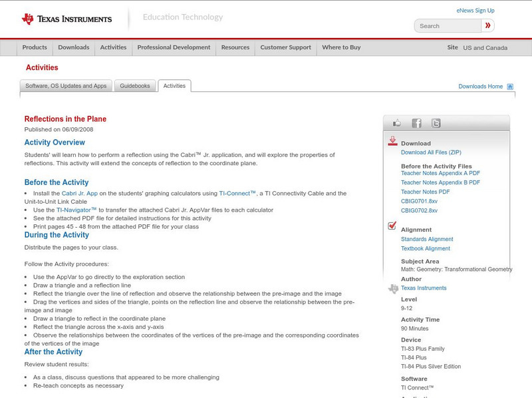Click the 'Print pages 45 - 48' bullet
This screenshot has height=398, width=532.
pyautogui.click(x=116, y=226)
